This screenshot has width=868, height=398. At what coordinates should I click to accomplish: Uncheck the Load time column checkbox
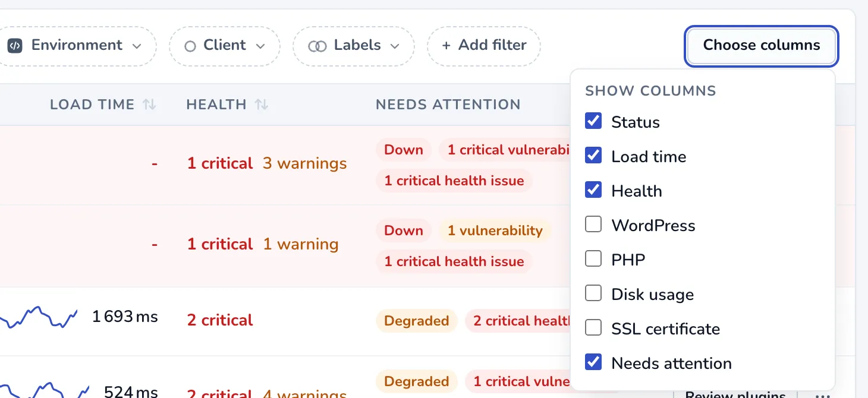(x=593, y=156)
